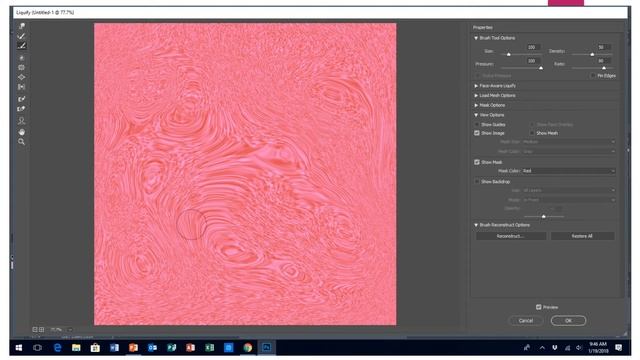Open the zoom percentage dropdown below canvas
The width and height of the screenshot is (640, 360).
pyautogui.click(x=70, y=329)
